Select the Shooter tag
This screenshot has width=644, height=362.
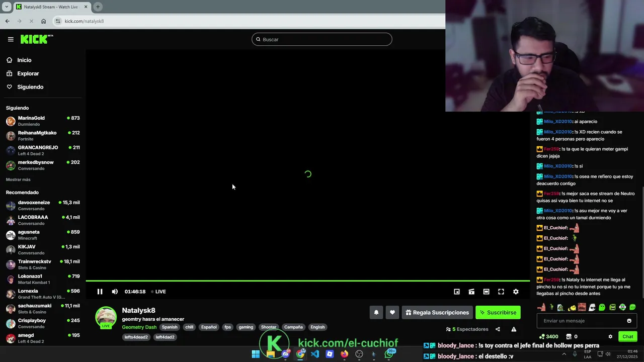[x=269, y=327]
